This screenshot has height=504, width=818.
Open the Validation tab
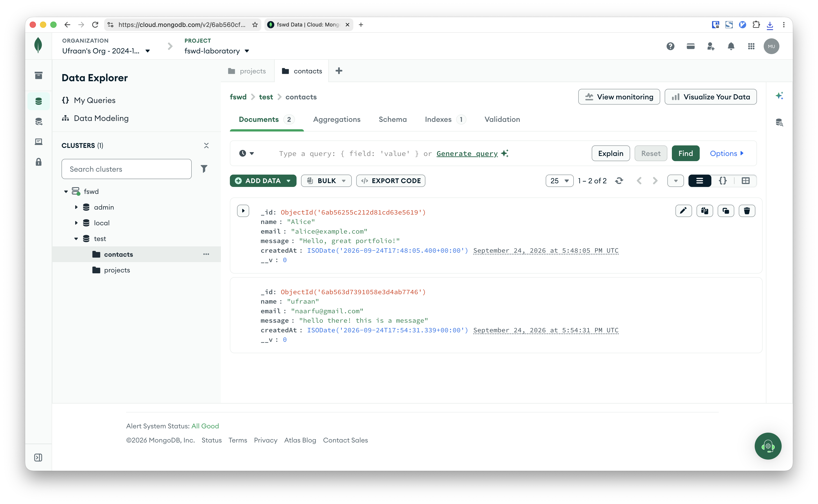[x=502, y=119]
